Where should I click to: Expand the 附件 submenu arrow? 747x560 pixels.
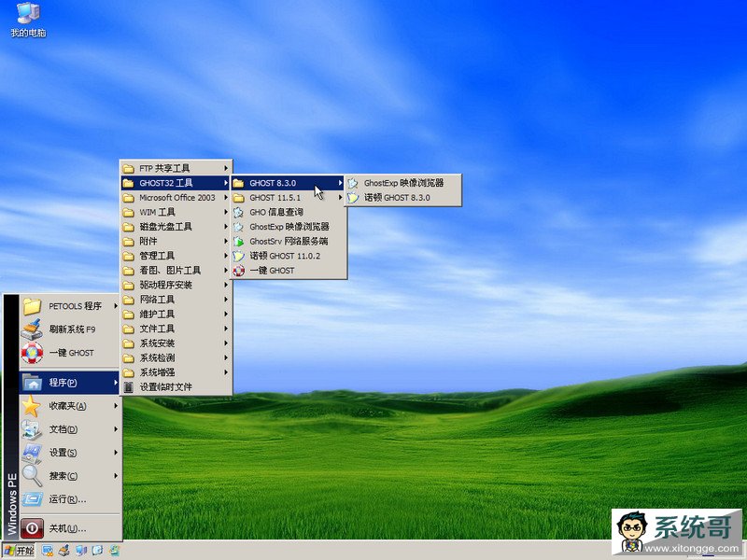[x=226, y=242]
